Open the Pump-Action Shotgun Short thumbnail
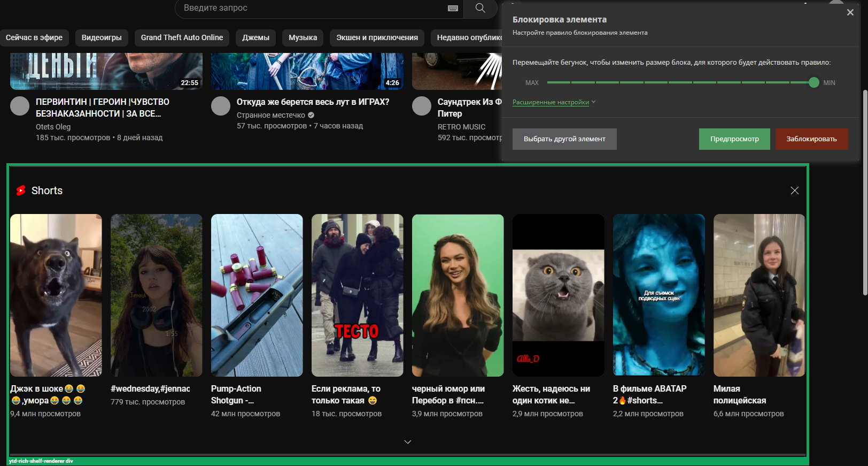 [x=257, y=295]
